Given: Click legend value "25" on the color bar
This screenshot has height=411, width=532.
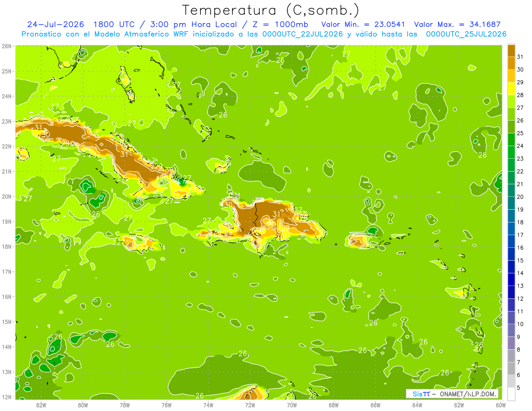Looking at the screenshot, I should pyautogui.click(x=520, y=133).
